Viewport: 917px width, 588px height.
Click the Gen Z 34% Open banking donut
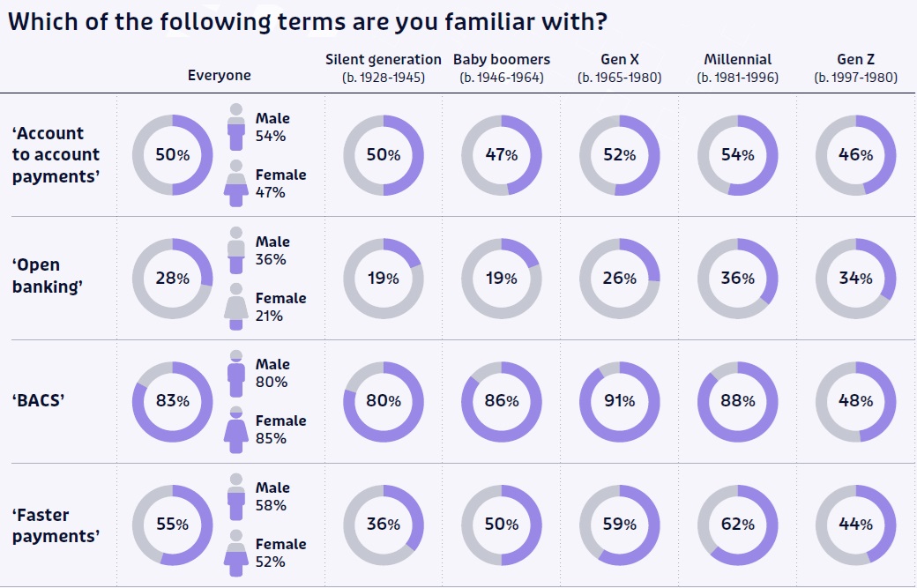click(855, 279)
